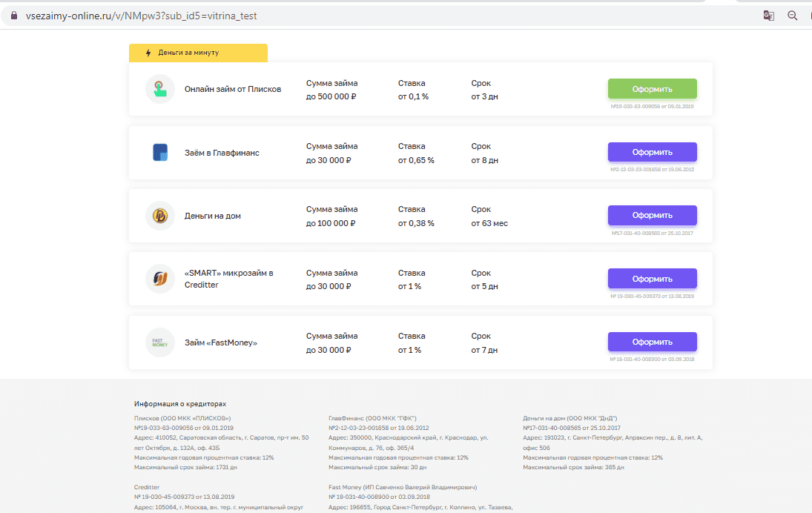Screen dimensions: 812x513
Task: Click Плисков (ООО МКК «ПЛИСКОВ») footer entry
Action: pos(182,418)
